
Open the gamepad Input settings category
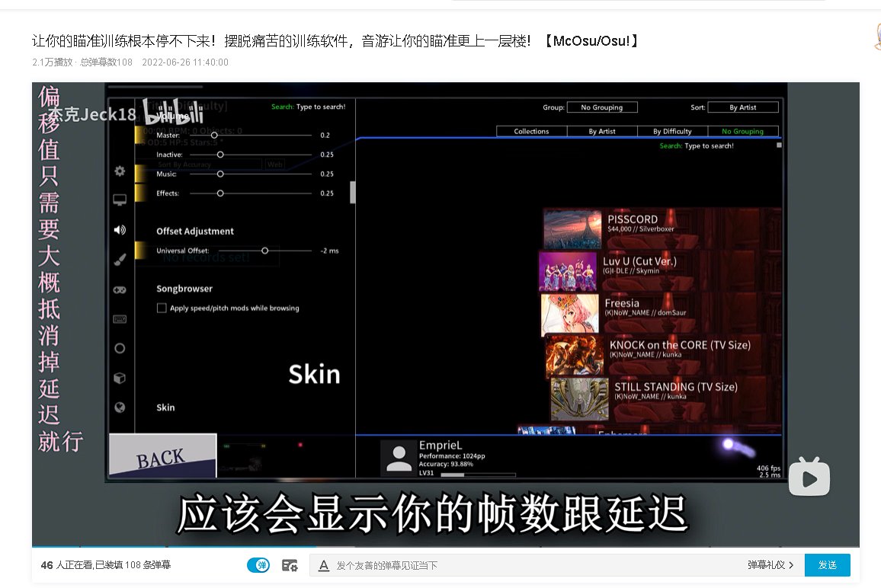coord(120,289)
